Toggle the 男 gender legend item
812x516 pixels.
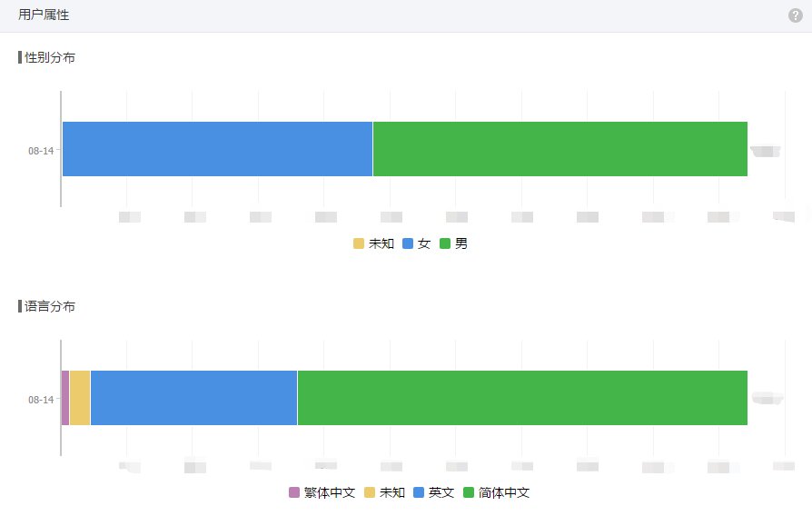[461, 243]
